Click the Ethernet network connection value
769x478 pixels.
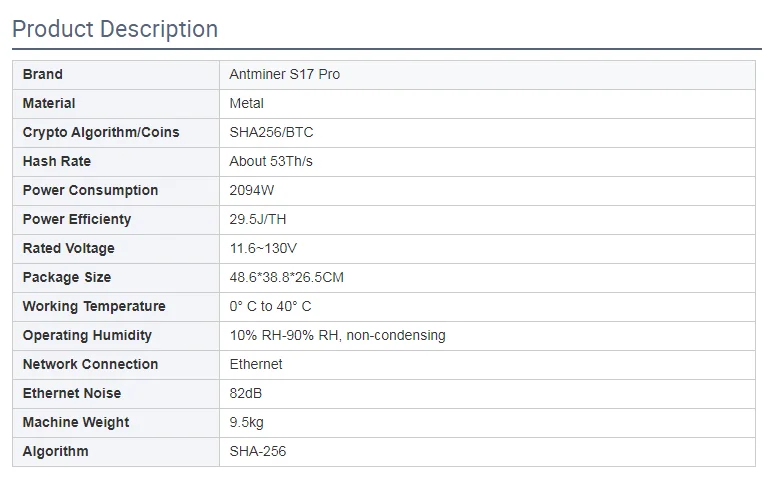coord(256,364)
